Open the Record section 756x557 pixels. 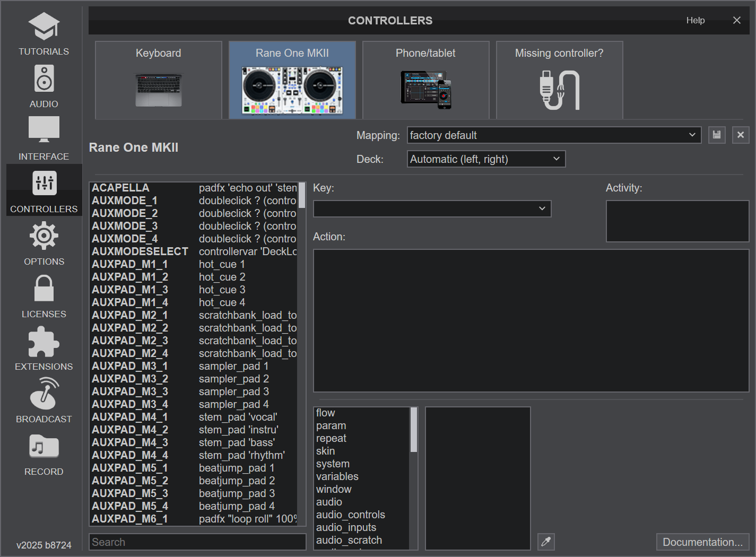click(44, 454)
